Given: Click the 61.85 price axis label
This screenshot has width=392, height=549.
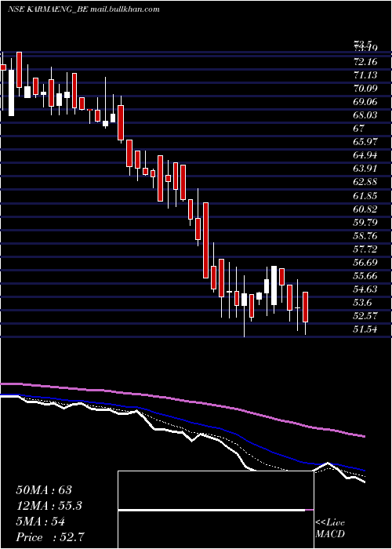Looking at the screenshot, I should click(x=366, y=195).
